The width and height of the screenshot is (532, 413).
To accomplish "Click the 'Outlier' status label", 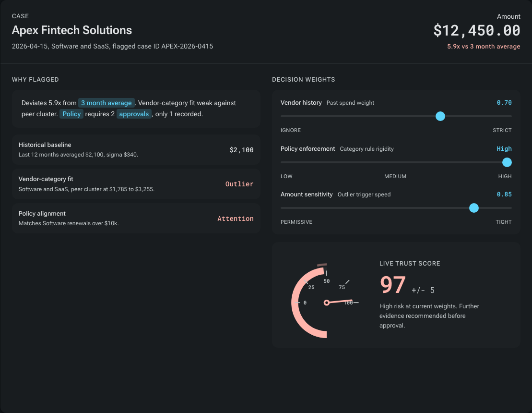I will (x=239, y=184).
